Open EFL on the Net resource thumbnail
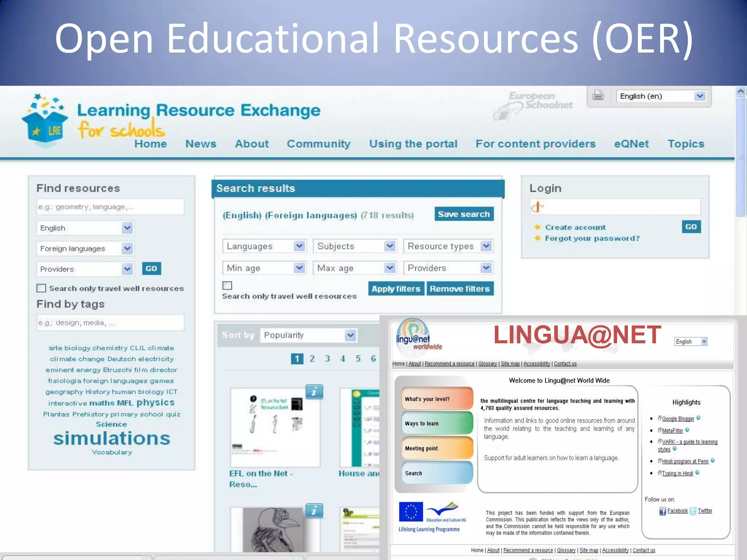This screenshot has width=747, height=560. (275, 427)
